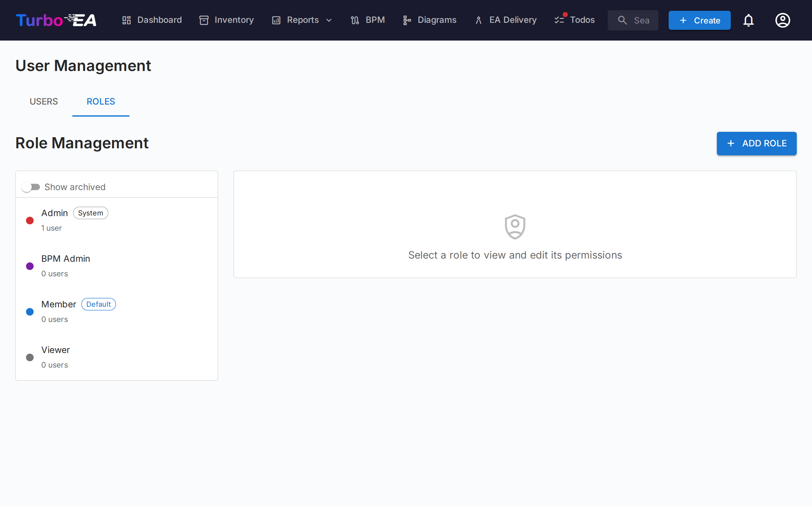Viewport: 812px width, 507px height.
Task: Open the user profile account menu
Action: 783,20
